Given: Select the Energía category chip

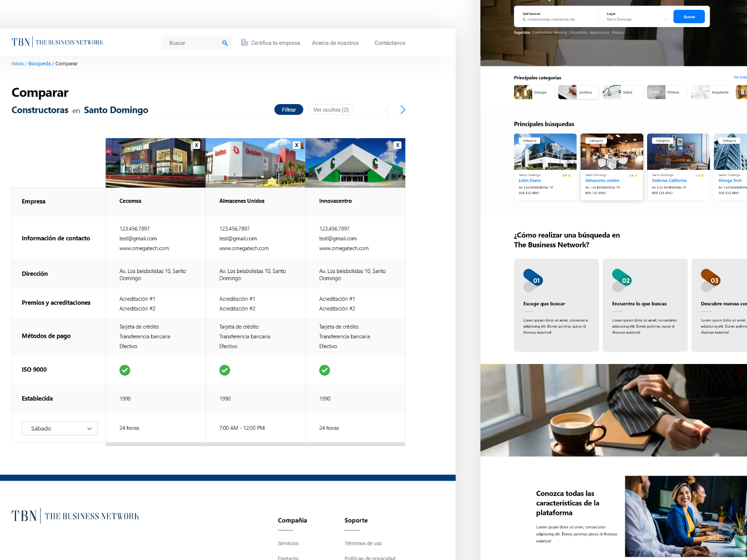Looking at the screenshot, I should point(534,92).
